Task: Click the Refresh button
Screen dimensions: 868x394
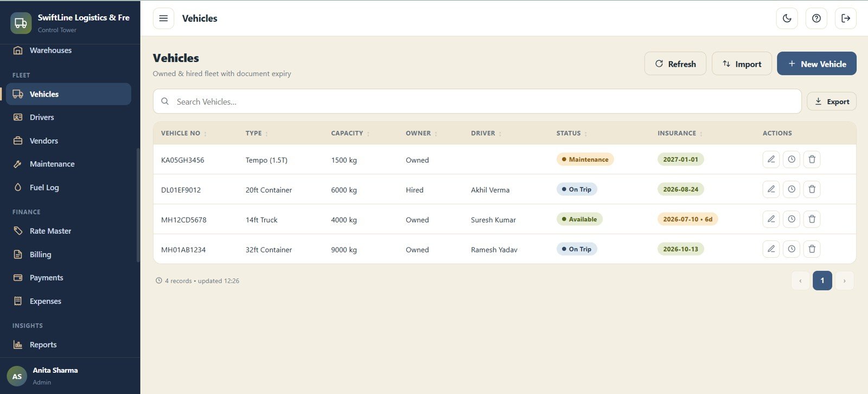Action: [675, 63]
